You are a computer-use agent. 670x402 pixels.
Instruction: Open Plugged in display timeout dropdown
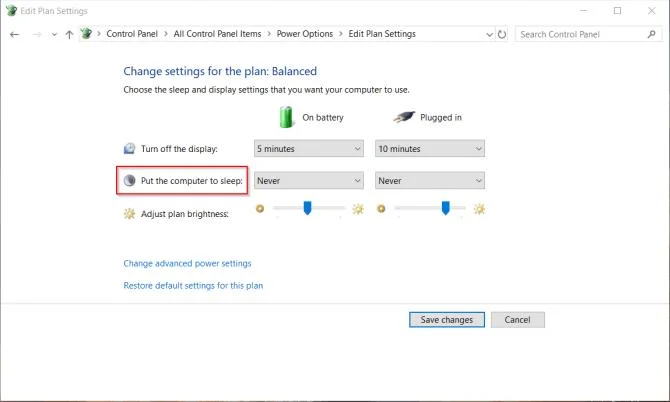point(430,149)
